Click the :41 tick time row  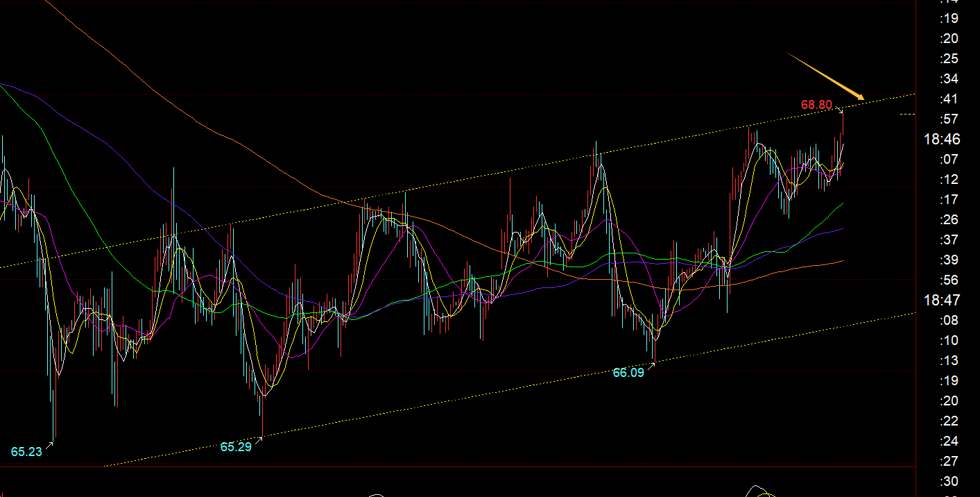pos(948,99)
